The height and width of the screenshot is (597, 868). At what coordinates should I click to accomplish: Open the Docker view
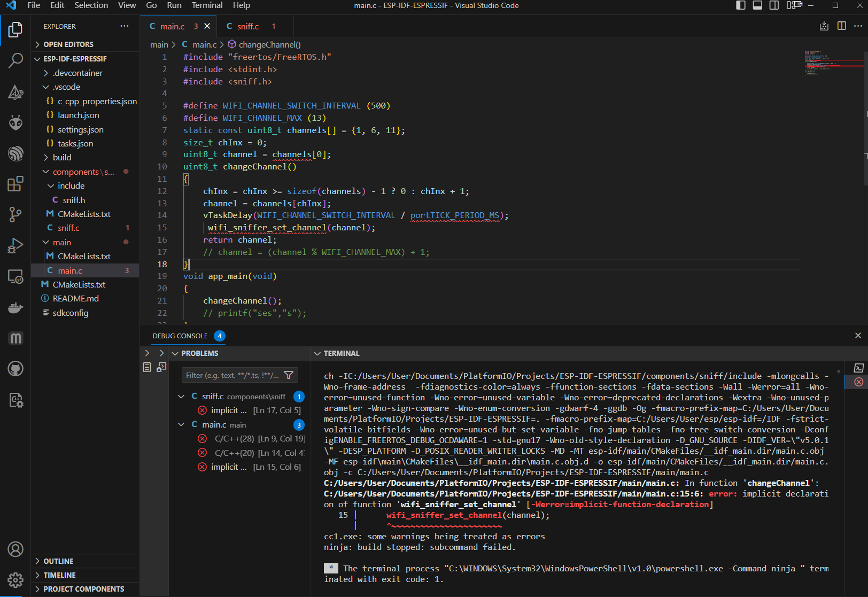coord(15,307)
